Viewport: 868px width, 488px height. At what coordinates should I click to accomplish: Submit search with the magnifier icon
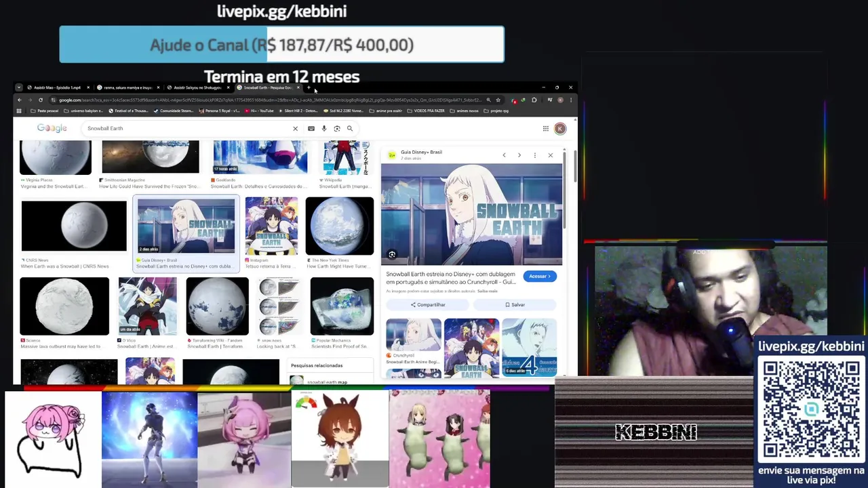coord(350,128)
